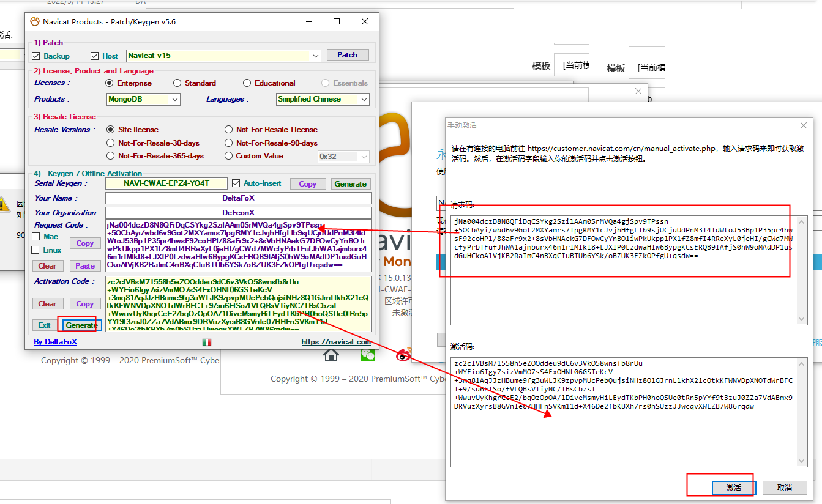This screenshot has width=822, height=504.
Task: Click the Weibo icon
Action: (403, 355)
